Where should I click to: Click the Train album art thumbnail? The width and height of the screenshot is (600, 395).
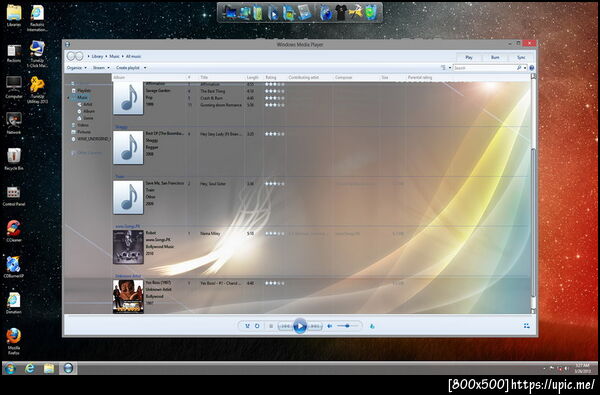click(128, 197)
